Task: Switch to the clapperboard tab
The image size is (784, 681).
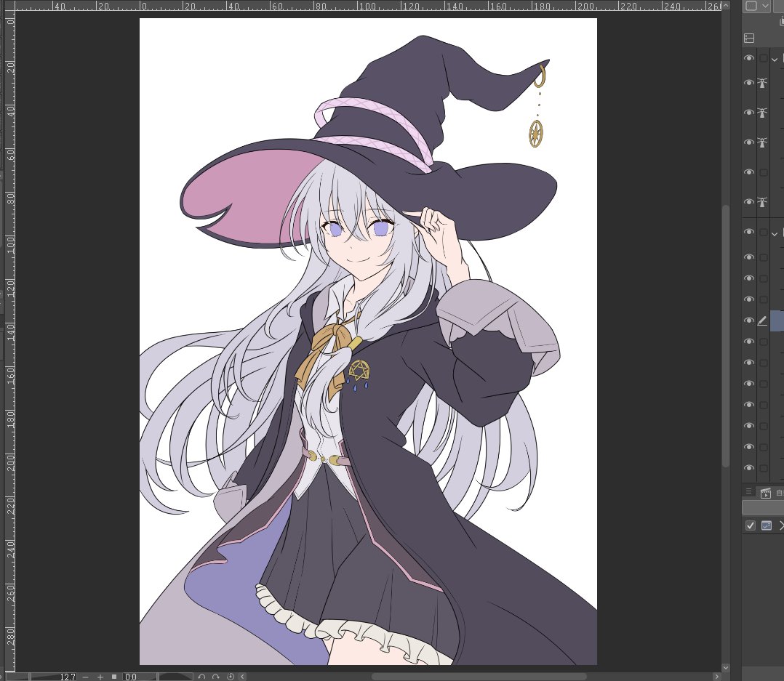Action: pos(766,493)
